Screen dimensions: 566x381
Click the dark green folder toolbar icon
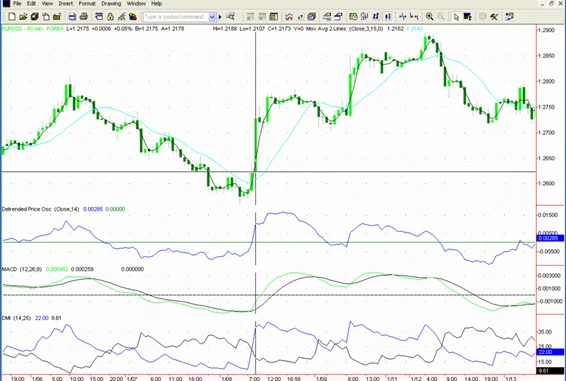coord(57,17)
